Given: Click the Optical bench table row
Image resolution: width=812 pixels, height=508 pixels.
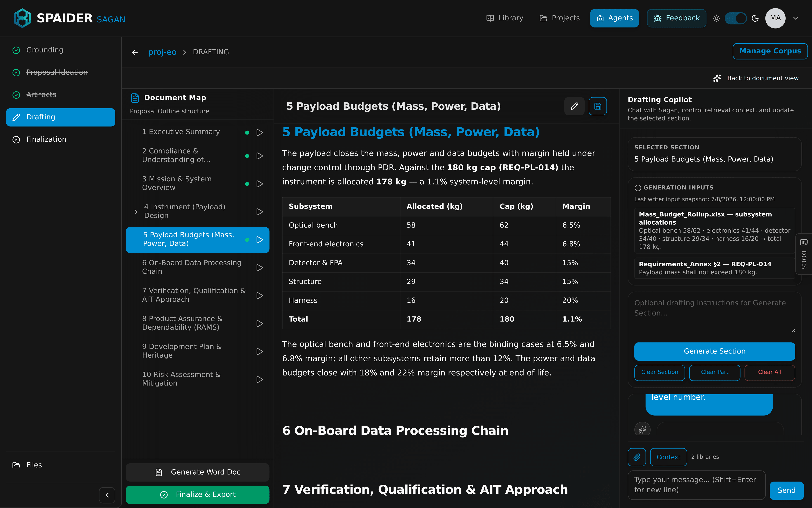Looking at the screenshot, I should coord(446,225).
